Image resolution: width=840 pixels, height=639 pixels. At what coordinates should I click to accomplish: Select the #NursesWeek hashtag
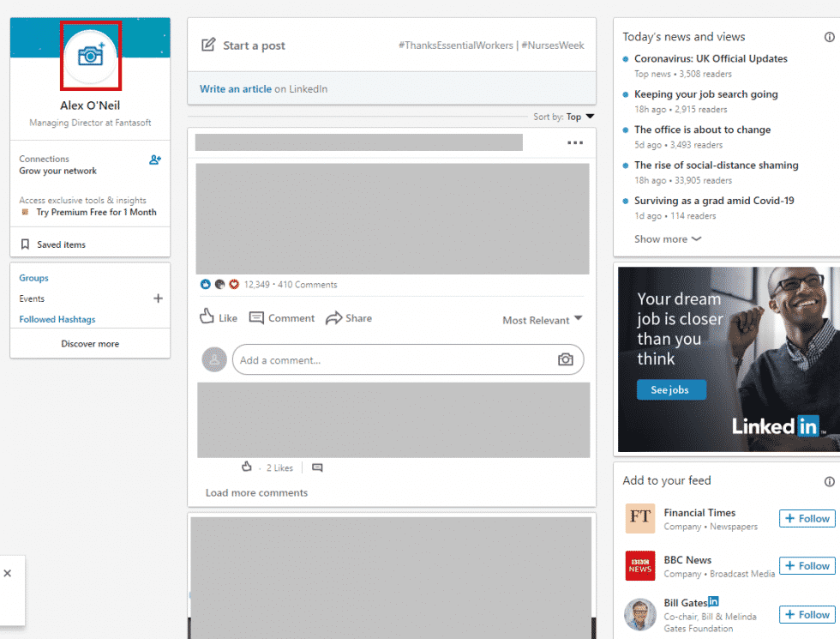pos(552,45)
